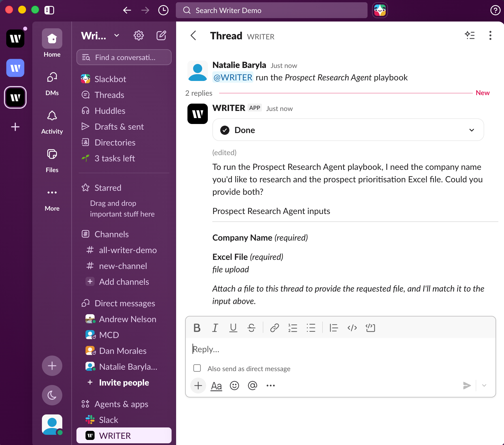Apply bold formatting in reply toolbar
This screenshot has height=445, width=504.
pyautogui.click(x=197, y=328)
